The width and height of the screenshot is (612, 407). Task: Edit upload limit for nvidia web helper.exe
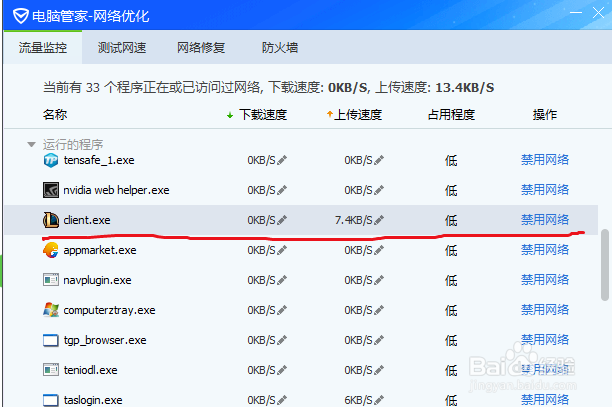tap(379, 190)
